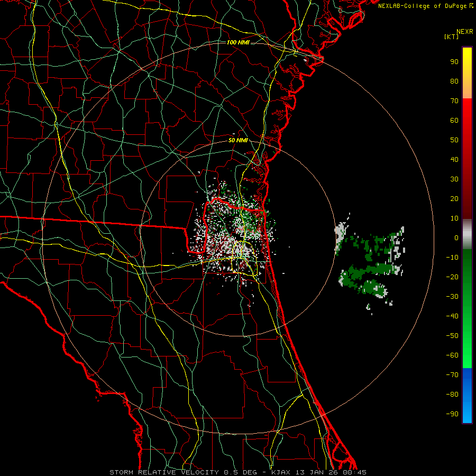Click the -40 value on velocity scale

click(x=452, y=316)
